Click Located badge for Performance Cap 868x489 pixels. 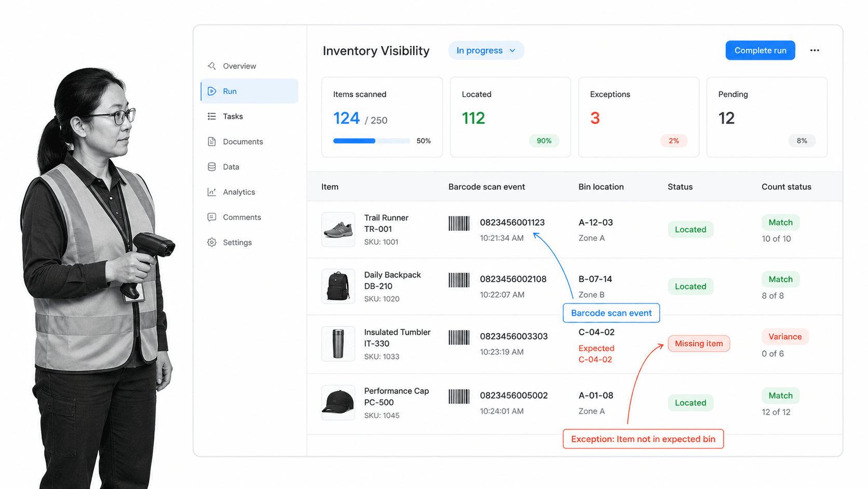[x=690, y=403]
